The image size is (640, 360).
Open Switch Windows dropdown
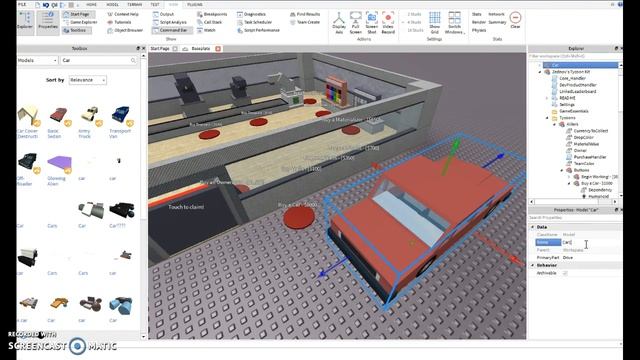click(x=454, y=22)
